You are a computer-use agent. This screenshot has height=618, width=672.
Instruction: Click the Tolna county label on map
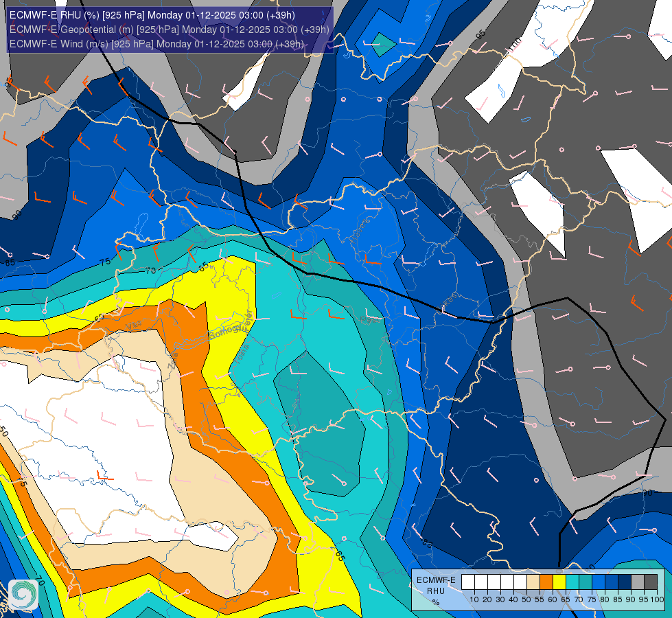(242, 354)
